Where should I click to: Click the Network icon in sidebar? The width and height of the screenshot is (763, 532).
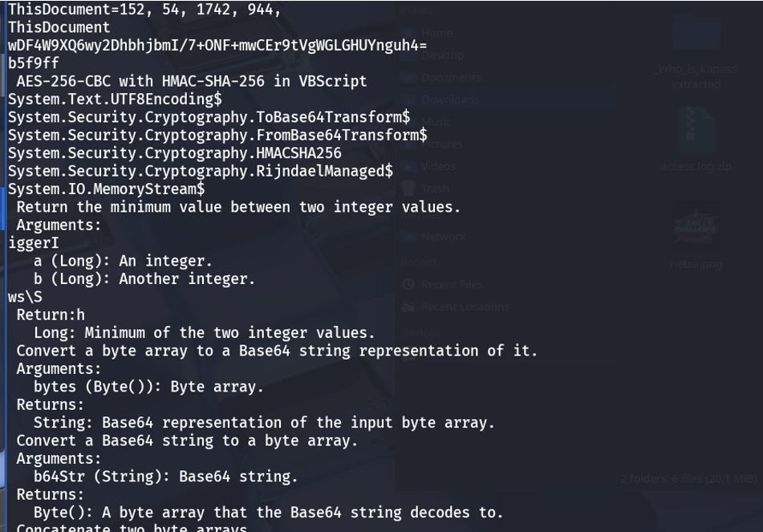pyautogui.click(x=408, y=237)
